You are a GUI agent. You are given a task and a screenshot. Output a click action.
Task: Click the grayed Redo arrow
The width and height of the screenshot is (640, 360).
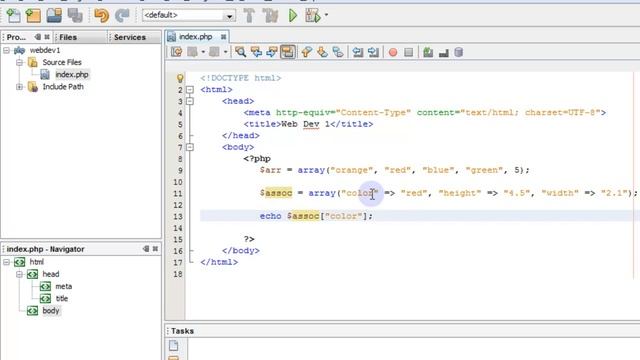click(122, 16)
